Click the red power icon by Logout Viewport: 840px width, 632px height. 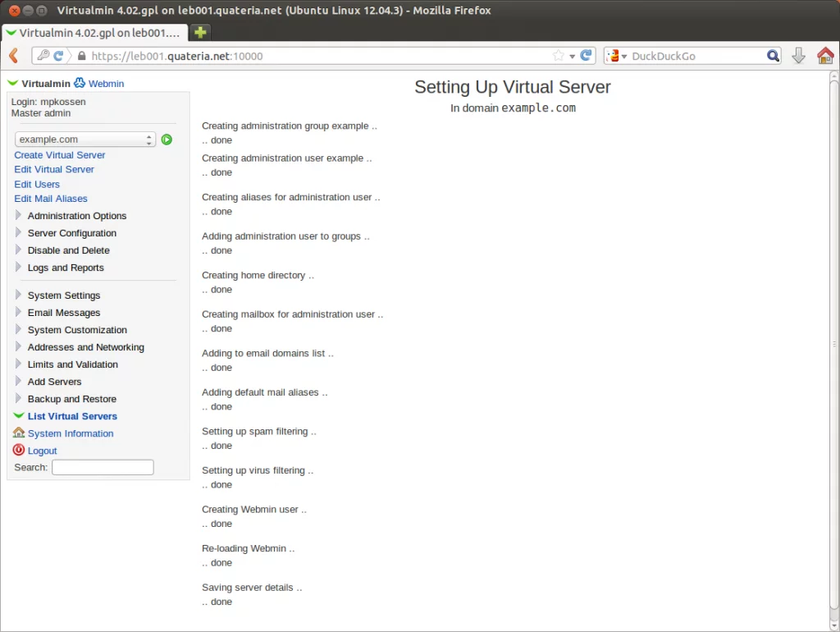pyautogui.click(x=19, y=450)
